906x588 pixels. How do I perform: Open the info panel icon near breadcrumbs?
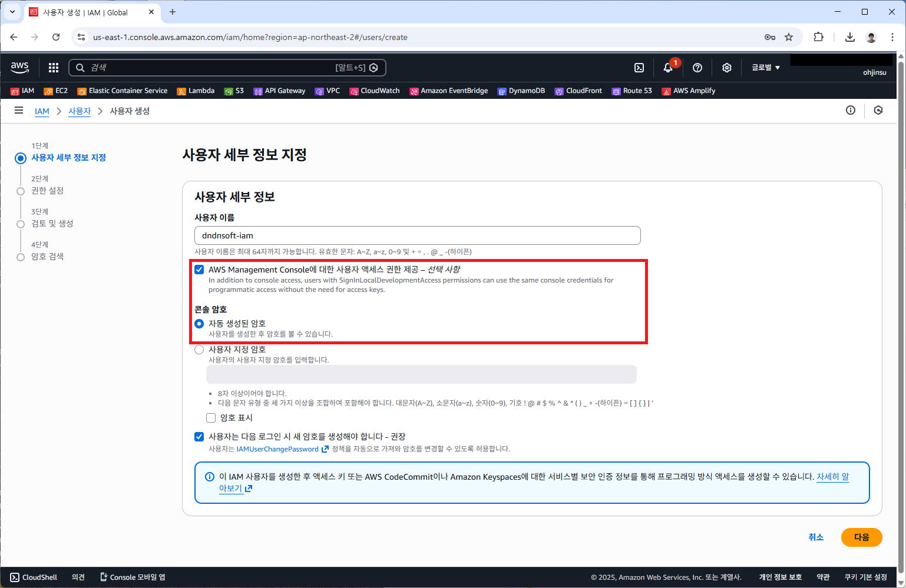tap(851, 110)
